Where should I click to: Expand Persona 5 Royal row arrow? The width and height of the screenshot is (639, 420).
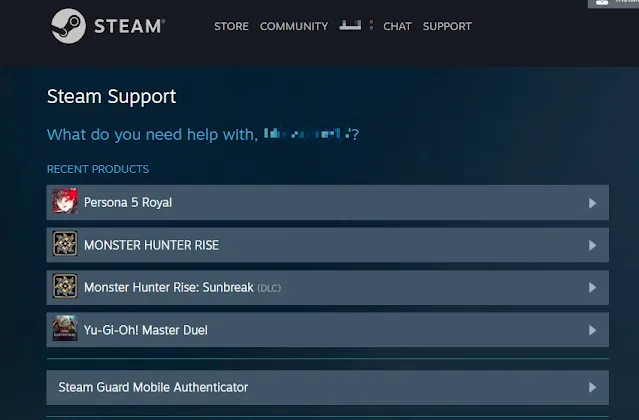coord(593,203)
